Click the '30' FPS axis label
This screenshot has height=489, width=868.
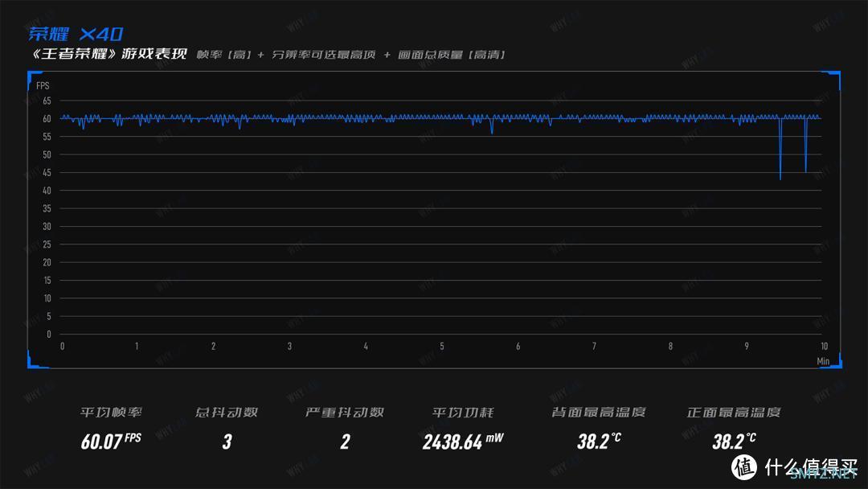coord(47,227)
